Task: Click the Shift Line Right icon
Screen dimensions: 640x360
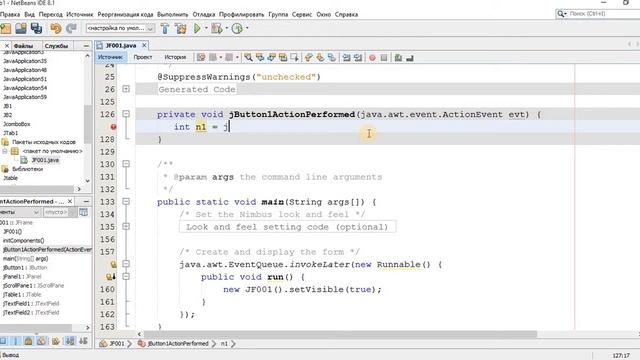Action: pyautogui.click(x=358, y=58)
